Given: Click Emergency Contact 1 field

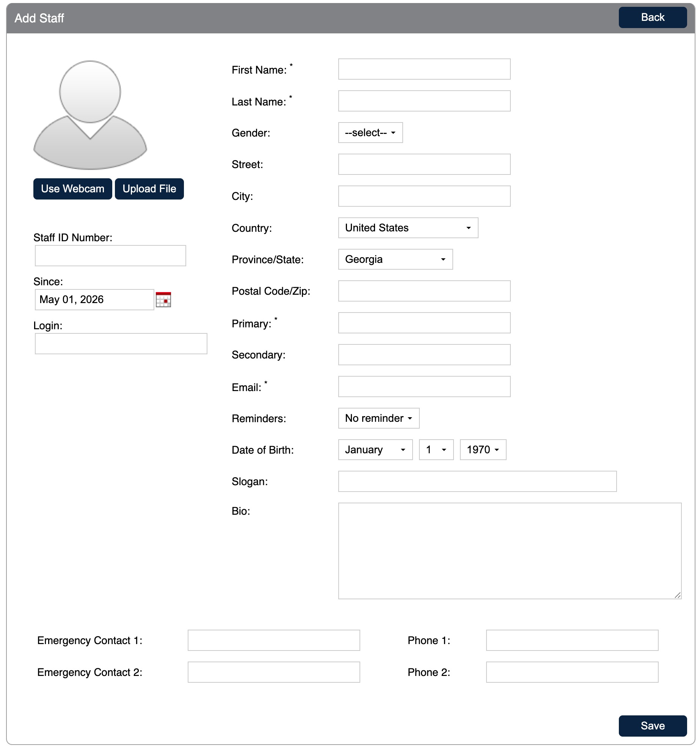Looking at the screenshot, I should click(274, 640).
